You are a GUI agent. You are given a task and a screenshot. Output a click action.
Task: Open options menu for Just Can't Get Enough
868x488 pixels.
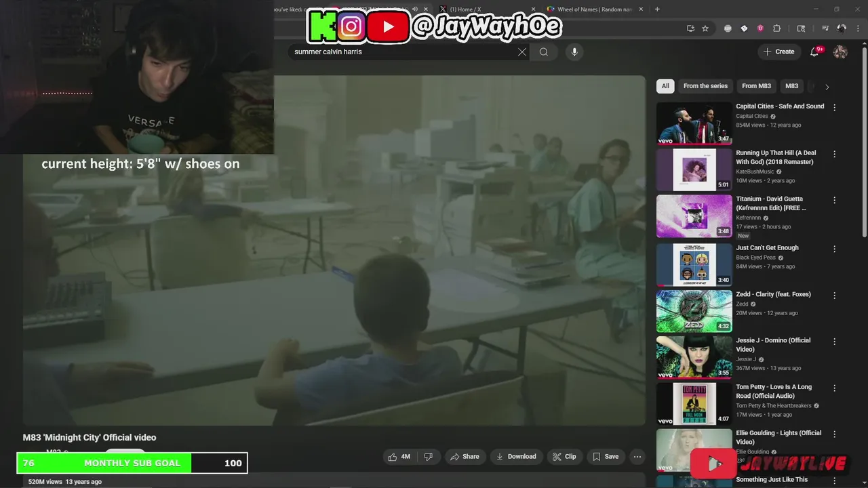[x=835, y=249]
